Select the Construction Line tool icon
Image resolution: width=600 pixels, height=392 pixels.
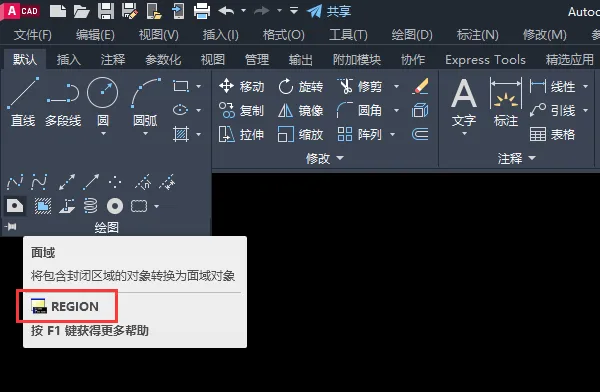click(67, 182)
